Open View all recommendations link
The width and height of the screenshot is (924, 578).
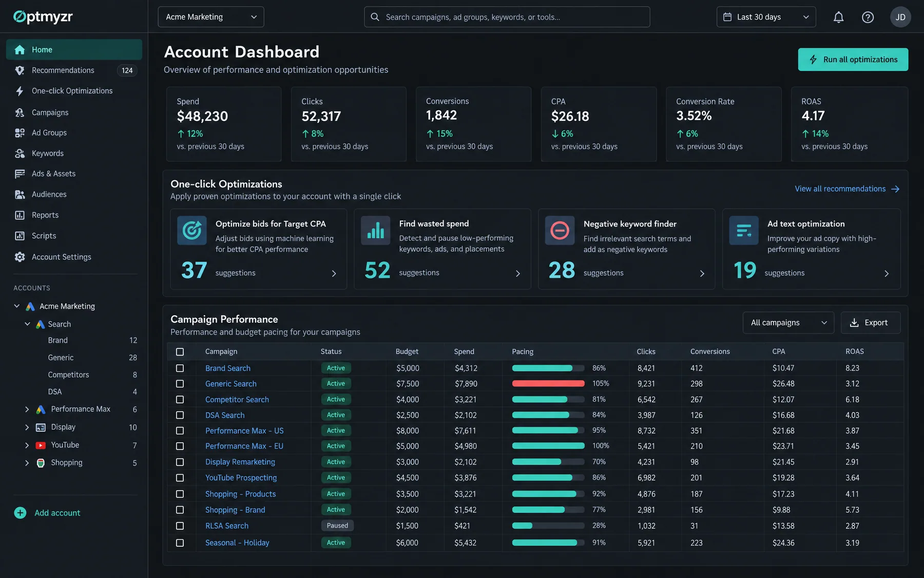click(x=847, y=189)
